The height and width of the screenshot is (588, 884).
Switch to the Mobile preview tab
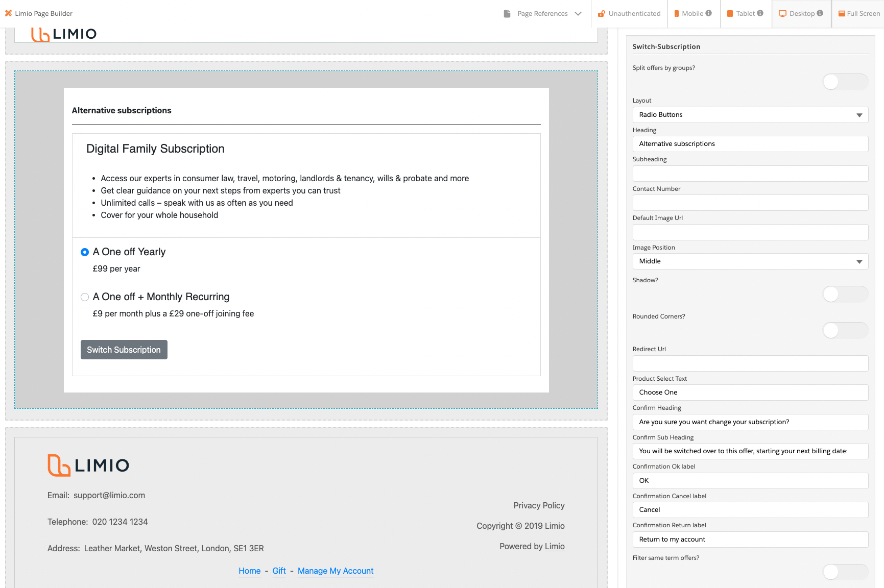pyautogui.click(x=692, y=14)
